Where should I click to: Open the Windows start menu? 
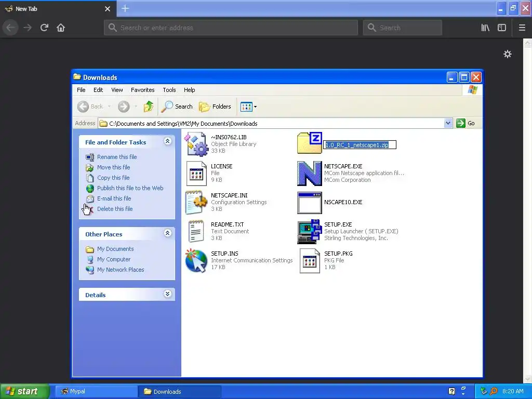24,391
